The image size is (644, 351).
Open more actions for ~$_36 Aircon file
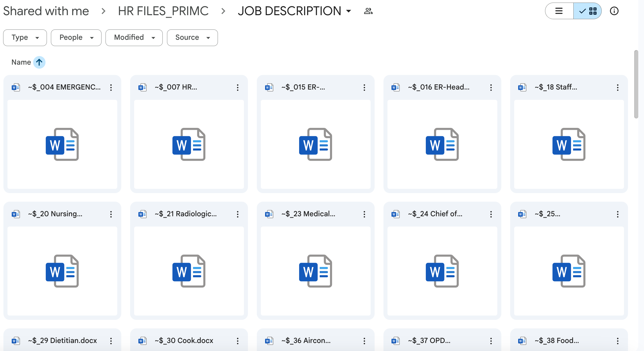[x=364, y=341]
